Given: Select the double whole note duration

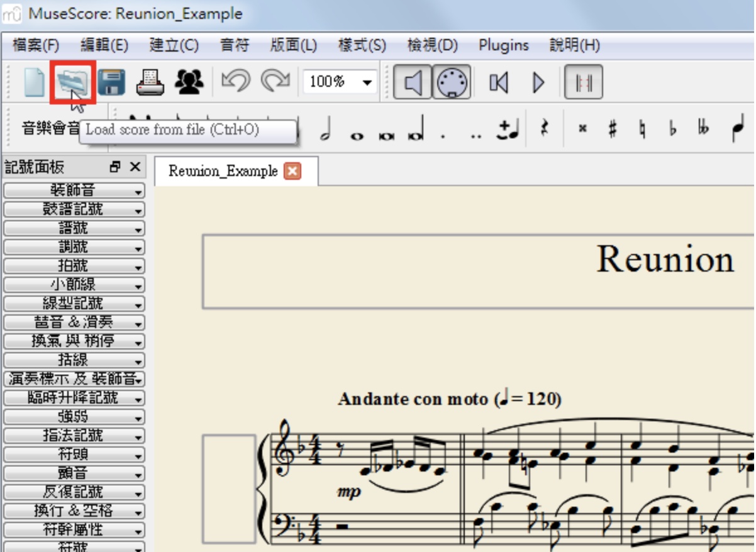Looking at the screenshot, I should (386, 135).
